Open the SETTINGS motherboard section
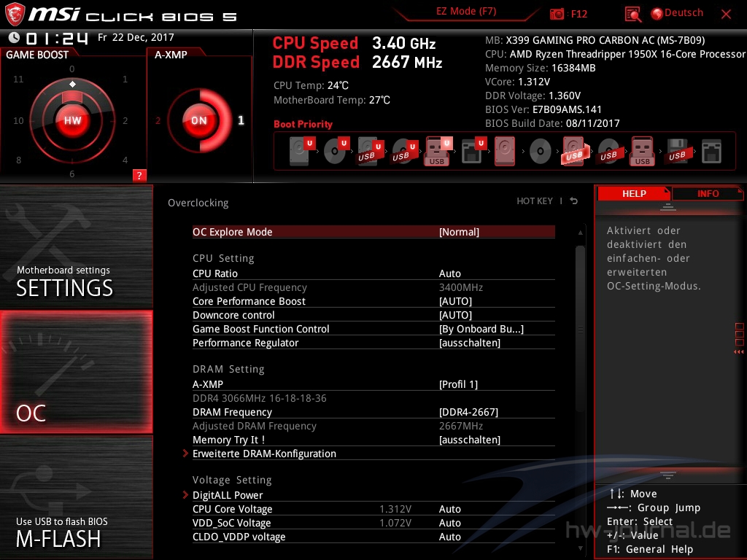Screen dimensions: 747x560 [76, 246]
